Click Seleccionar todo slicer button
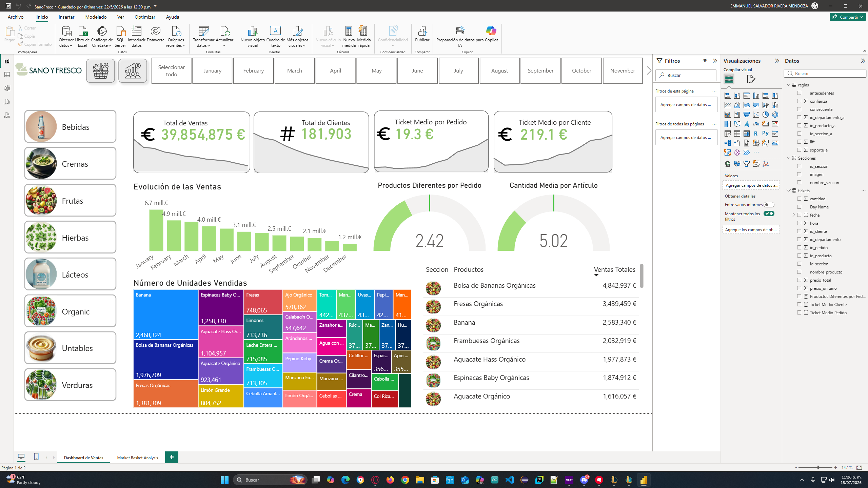Image resolution: width=868 pixels, height=488 pixels. click(x=172, y=70)
